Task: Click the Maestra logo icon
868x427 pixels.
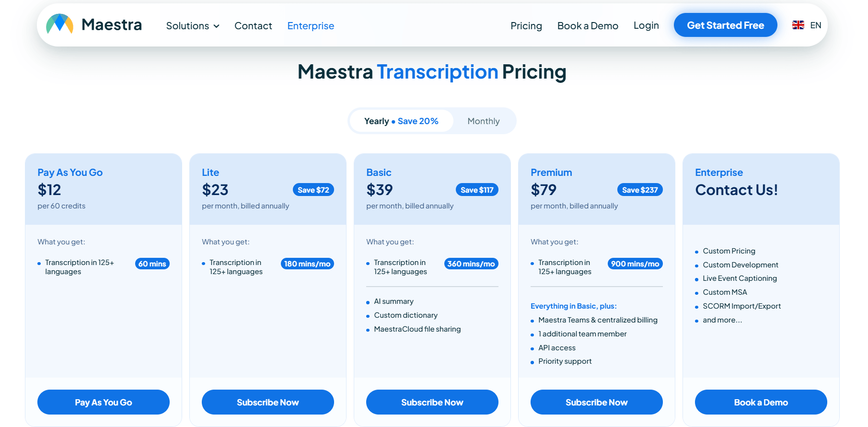Action: tap(60, 24)
